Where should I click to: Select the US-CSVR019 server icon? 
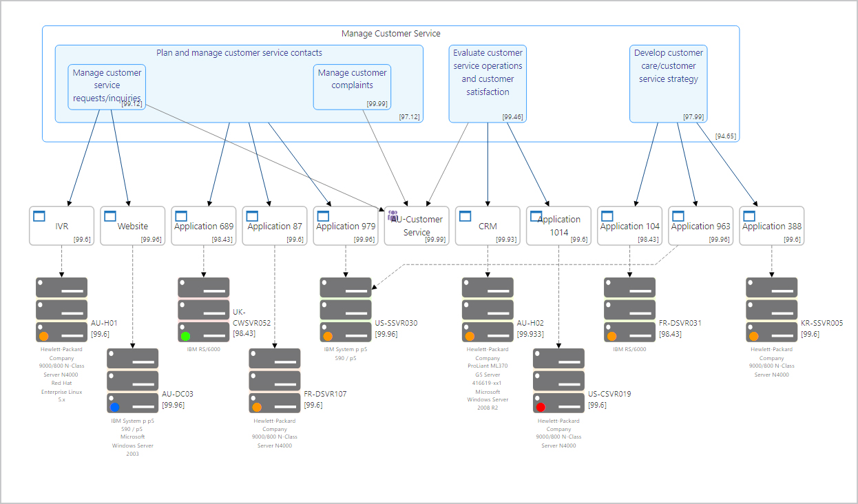click(558, 381)
